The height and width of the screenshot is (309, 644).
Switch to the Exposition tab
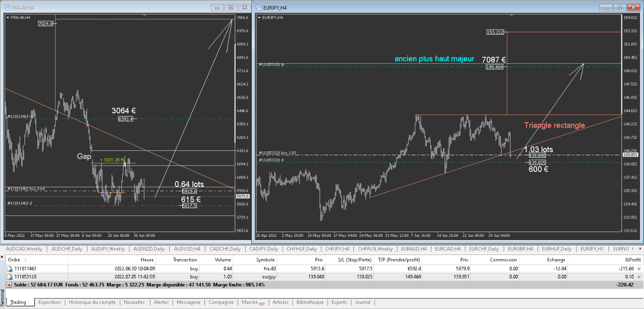pyautogui.click(x=50, y=302)
